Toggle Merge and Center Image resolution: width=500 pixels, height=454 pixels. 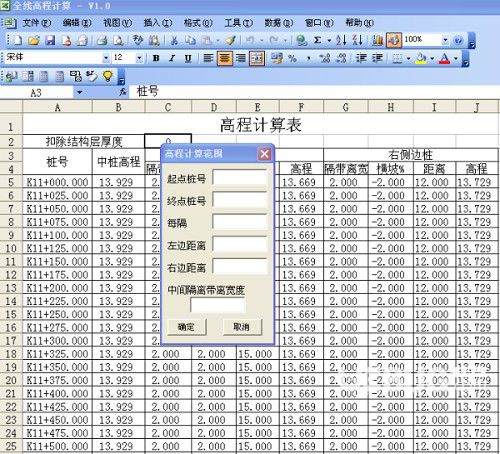[257, 59]
